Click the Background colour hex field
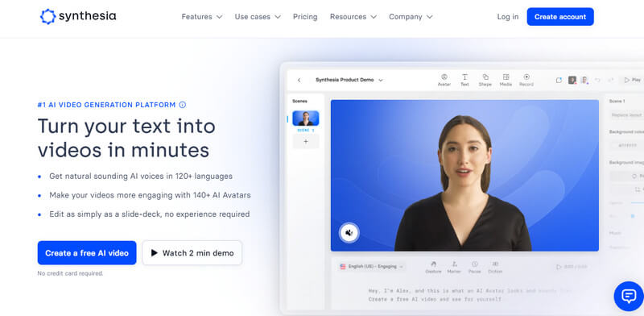644x316 pixels. pos(627,145)
